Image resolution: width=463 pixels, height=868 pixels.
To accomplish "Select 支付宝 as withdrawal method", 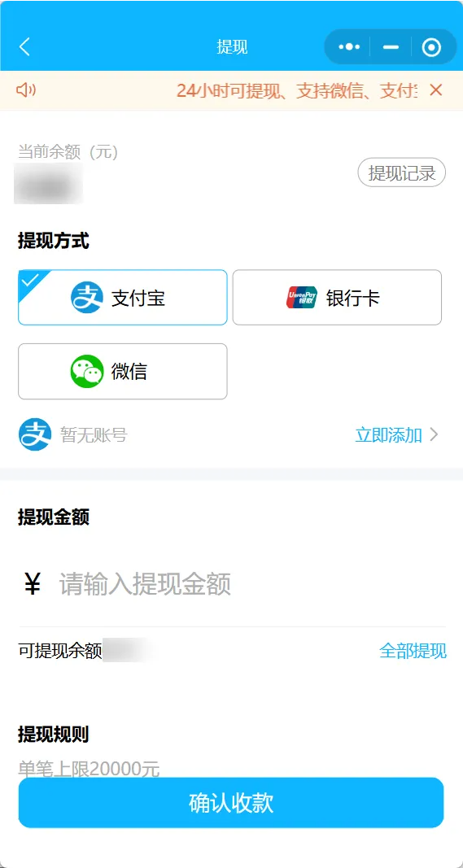I will 122,297.
